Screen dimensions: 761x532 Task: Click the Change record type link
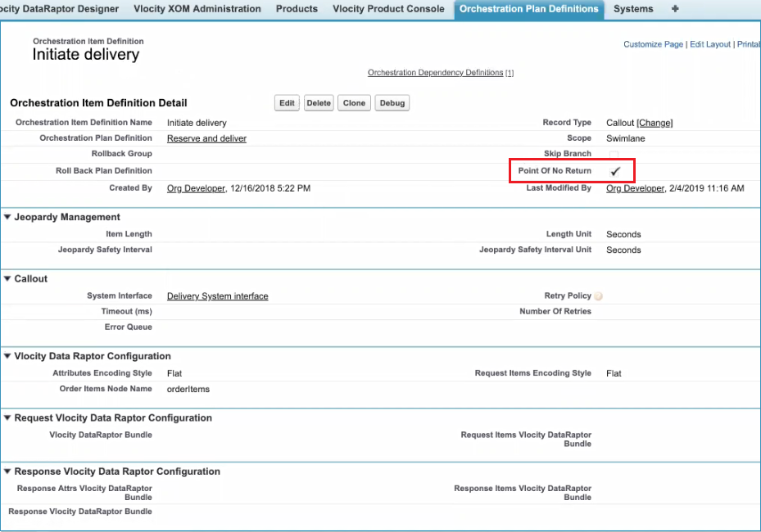(x=655, y=123)
